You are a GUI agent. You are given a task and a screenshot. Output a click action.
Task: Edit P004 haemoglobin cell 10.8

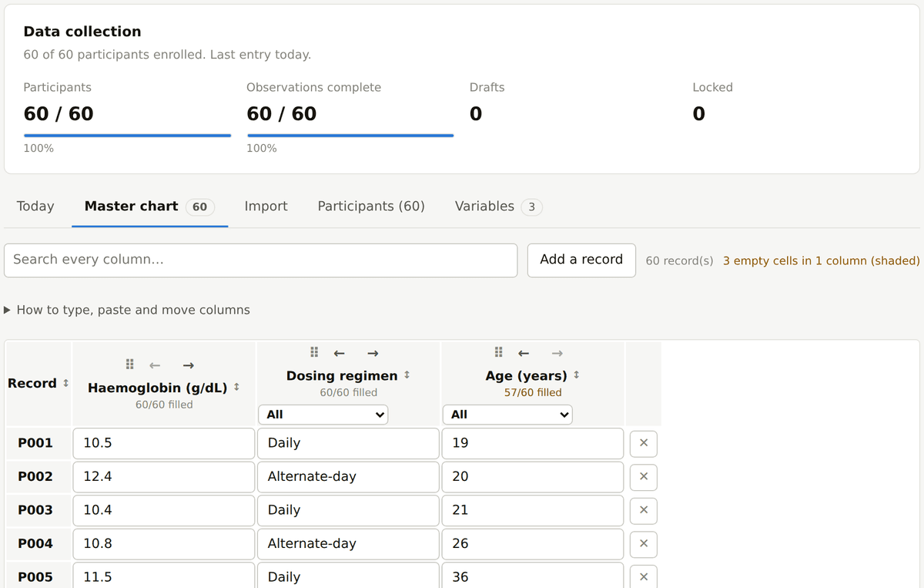tap(164, 543)
